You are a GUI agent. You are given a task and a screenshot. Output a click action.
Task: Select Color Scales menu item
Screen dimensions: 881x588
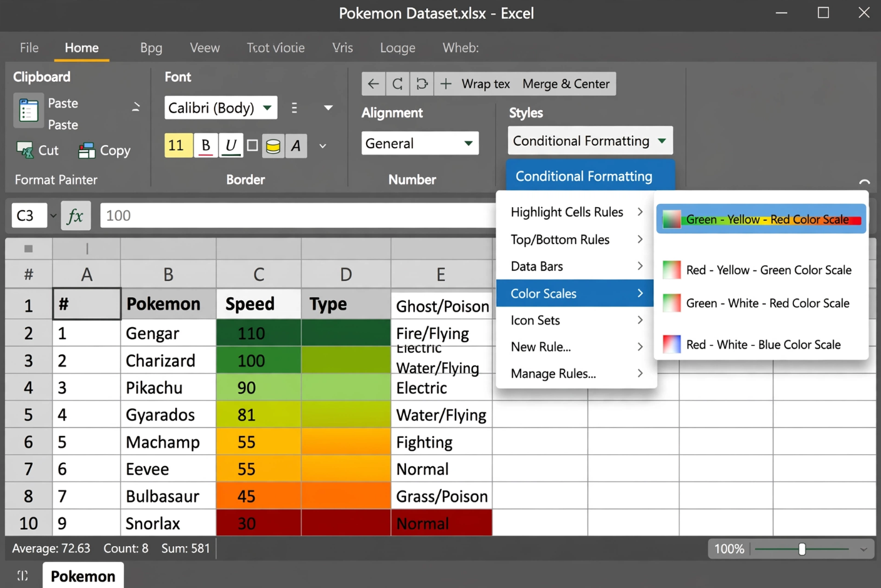(575, 293)
